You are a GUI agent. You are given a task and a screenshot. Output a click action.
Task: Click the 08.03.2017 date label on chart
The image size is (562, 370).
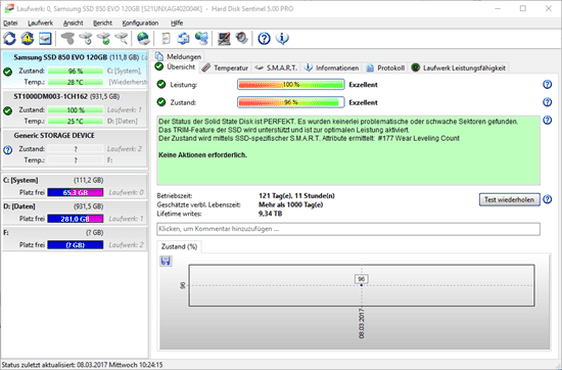[361, 323]
